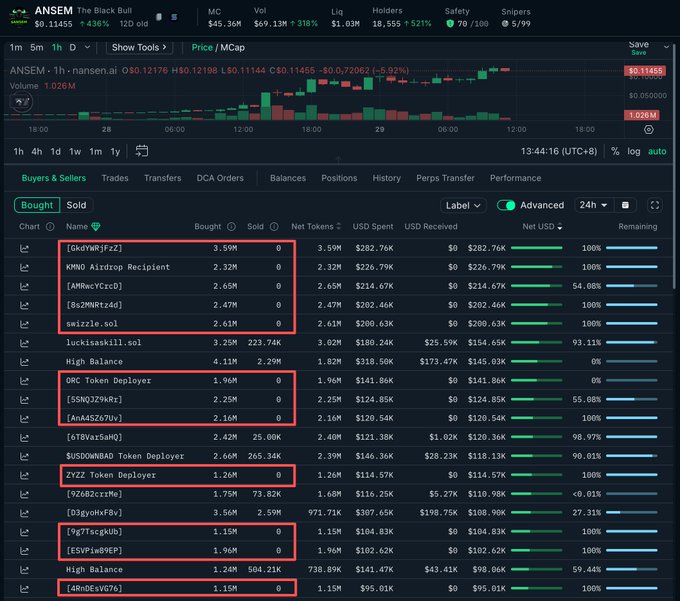Open the Label dropdown
This screenshot has width=680, height=601.
click(x=463, y=206)
